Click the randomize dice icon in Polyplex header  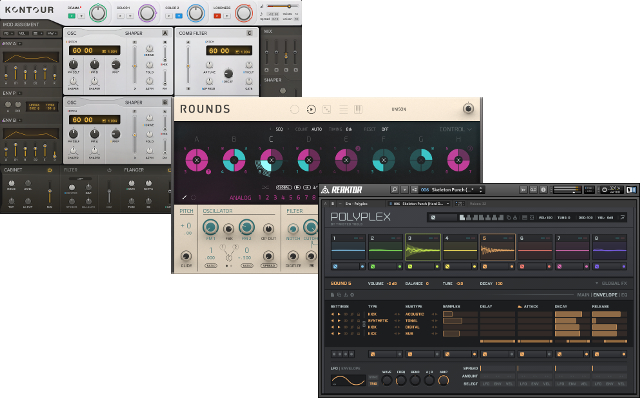[x=433, y=218]
